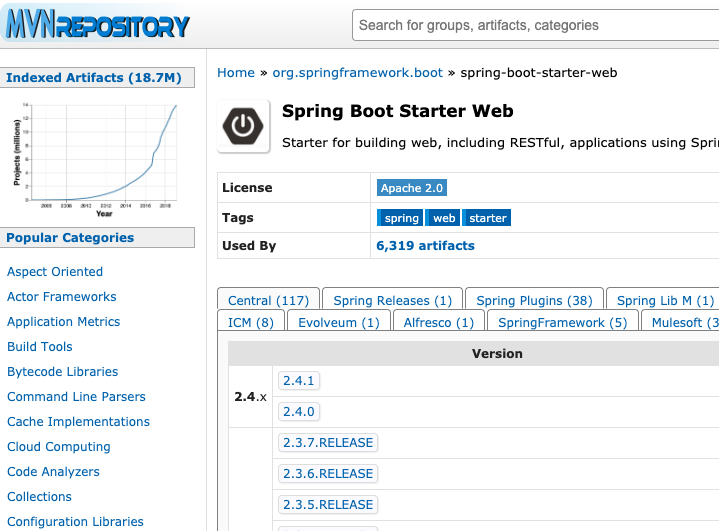Switch to the Alfresco (1) tab

pyautogui.click(x=438, y=322)
